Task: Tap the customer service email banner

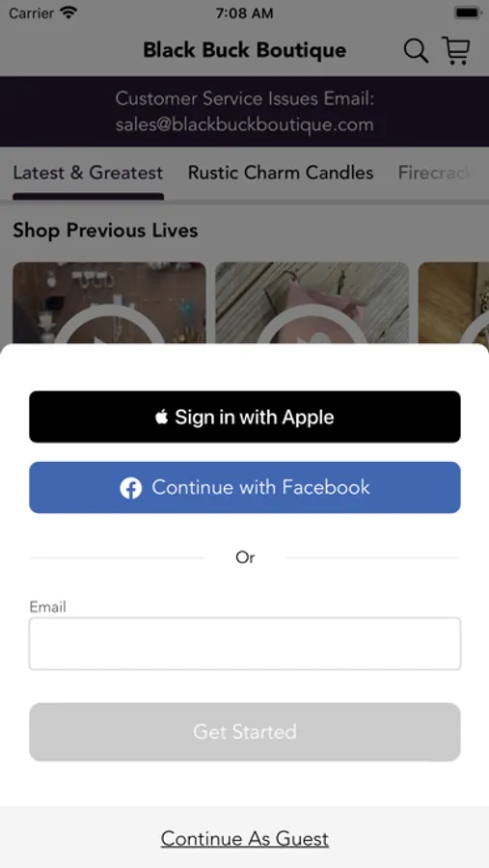Action: click(245, 111)
